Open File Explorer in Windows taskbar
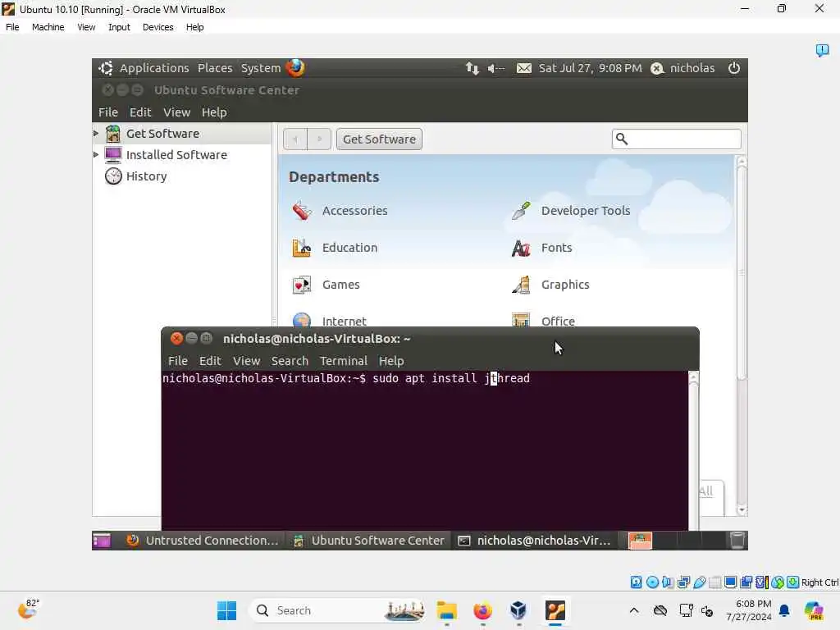 [x=447, y=610]
